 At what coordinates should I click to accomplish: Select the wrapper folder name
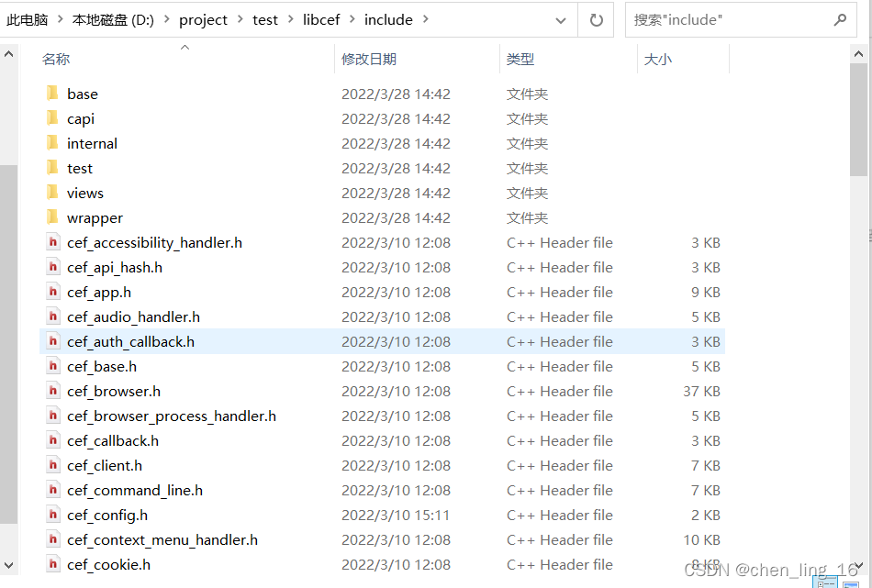tap(95, 217)
